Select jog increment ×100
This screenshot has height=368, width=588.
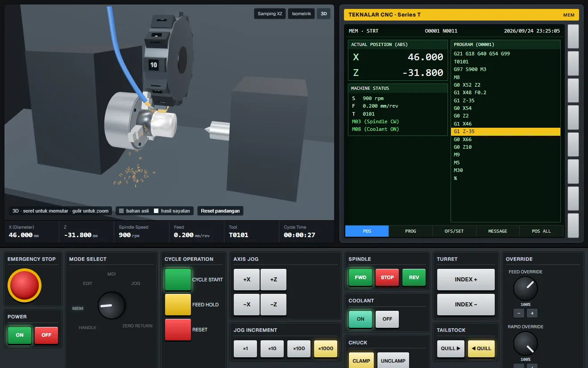[x=299, y=348]
